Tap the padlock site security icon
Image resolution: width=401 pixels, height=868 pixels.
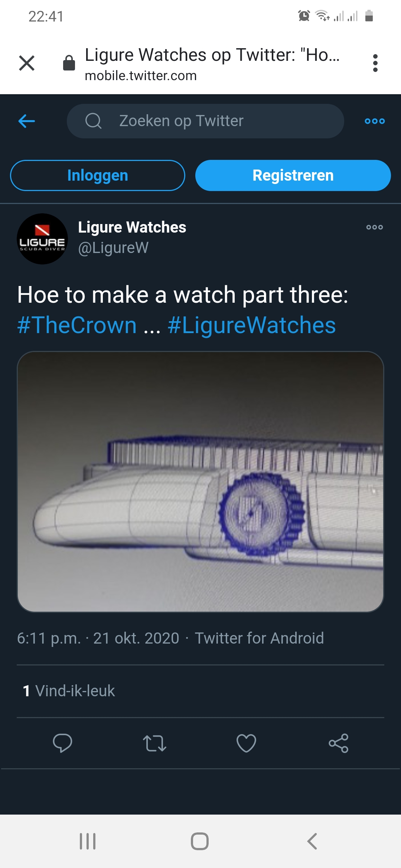pos(69,63)
